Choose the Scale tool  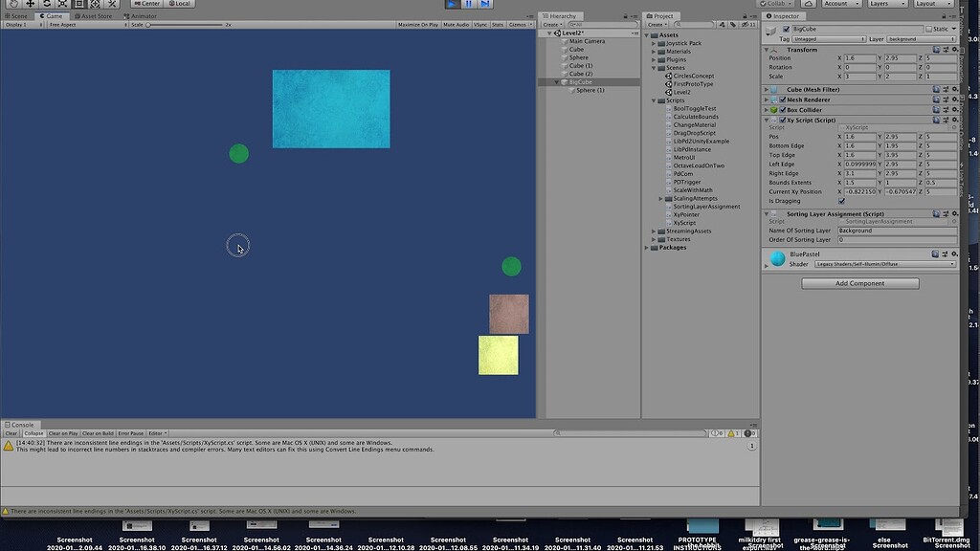[62, 4]
